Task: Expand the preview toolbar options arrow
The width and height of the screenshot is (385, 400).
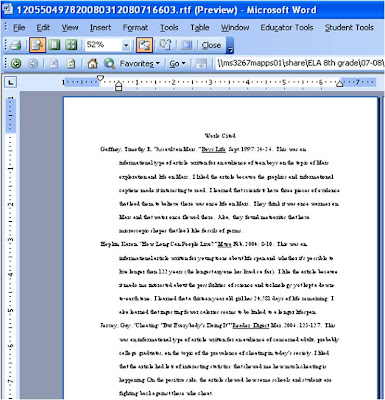Action: [x=230, y=46]
